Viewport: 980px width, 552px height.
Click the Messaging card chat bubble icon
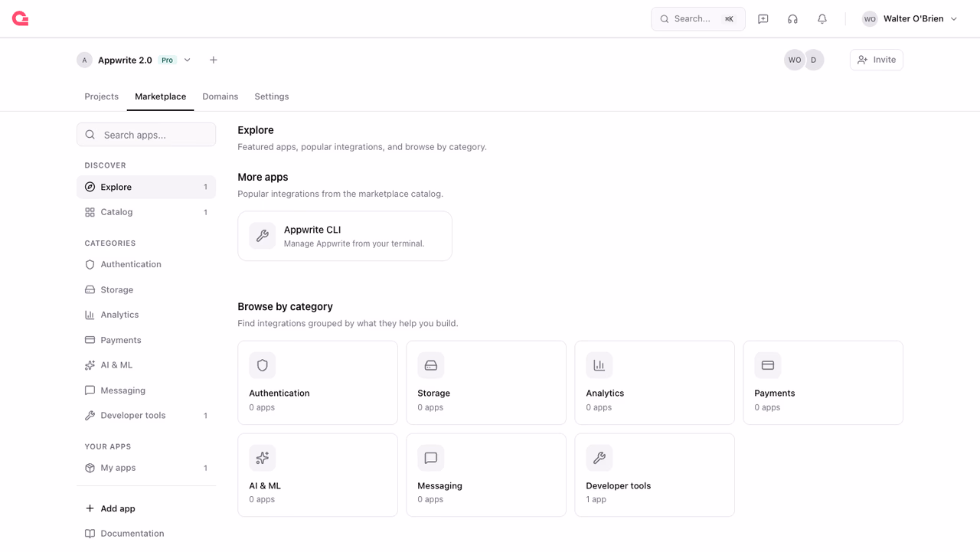point(431,458)
